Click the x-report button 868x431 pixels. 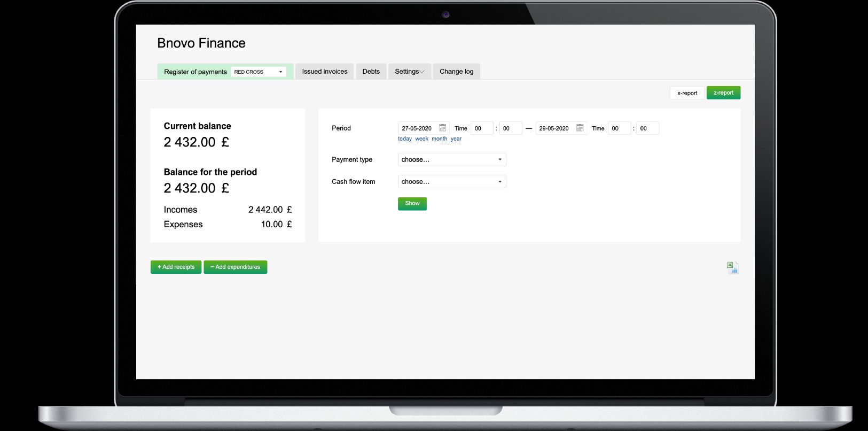click(687, 93)
